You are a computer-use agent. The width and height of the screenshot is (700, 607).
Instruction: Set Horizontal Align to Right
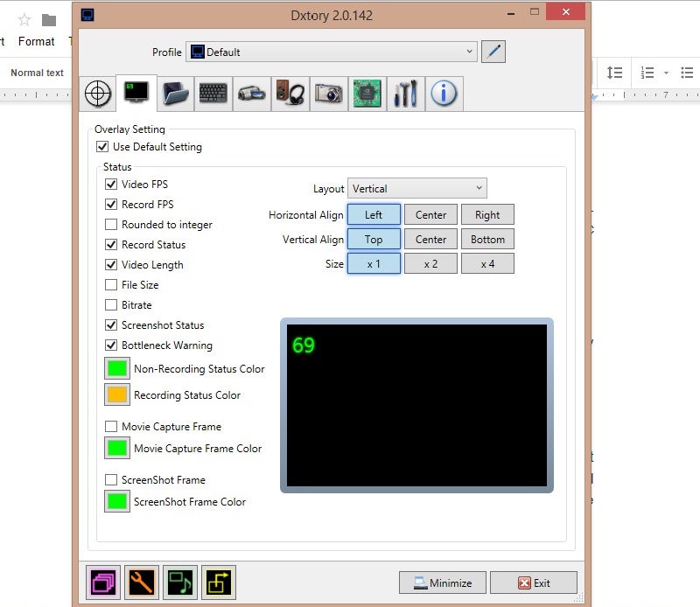coord(487,215)
